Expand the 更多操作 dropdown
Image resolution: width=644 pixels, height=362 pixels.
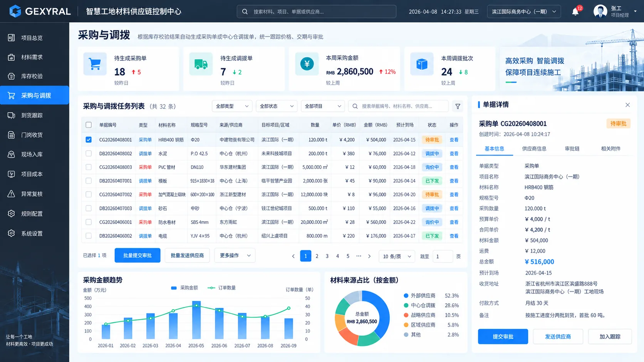235,255
